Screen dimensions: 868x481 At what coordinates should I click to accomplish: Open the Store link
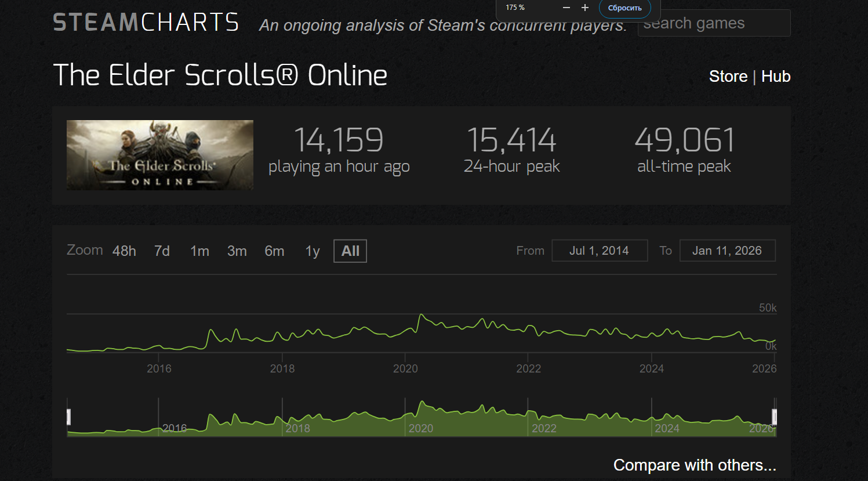click(x=728, y=77)
